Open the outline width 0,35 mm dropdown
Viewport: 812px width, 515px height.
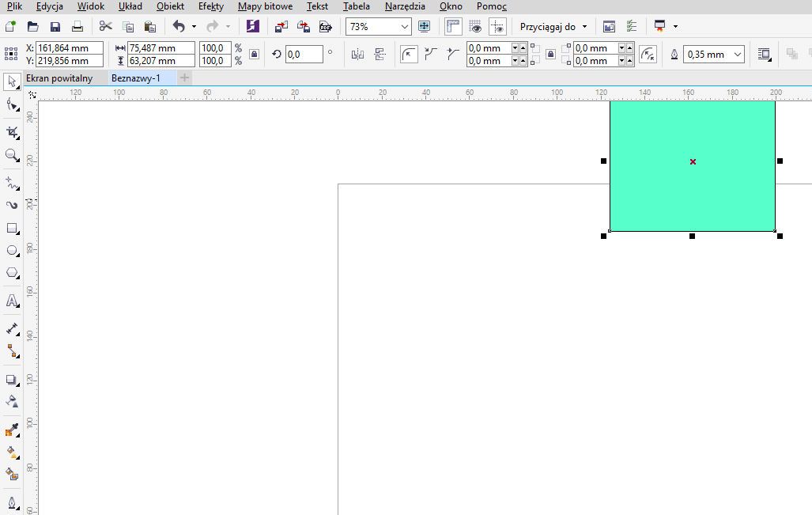point(738,55)
